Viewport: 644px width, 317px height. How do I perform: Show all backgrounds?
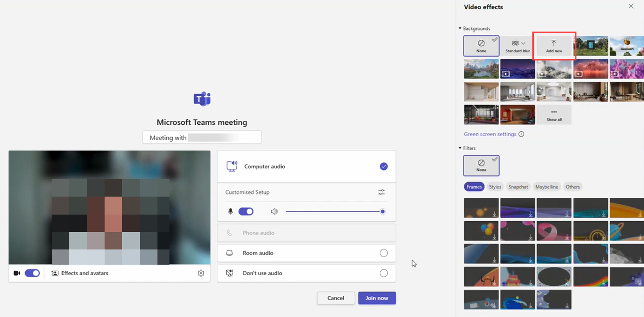(x=554, y=114)
